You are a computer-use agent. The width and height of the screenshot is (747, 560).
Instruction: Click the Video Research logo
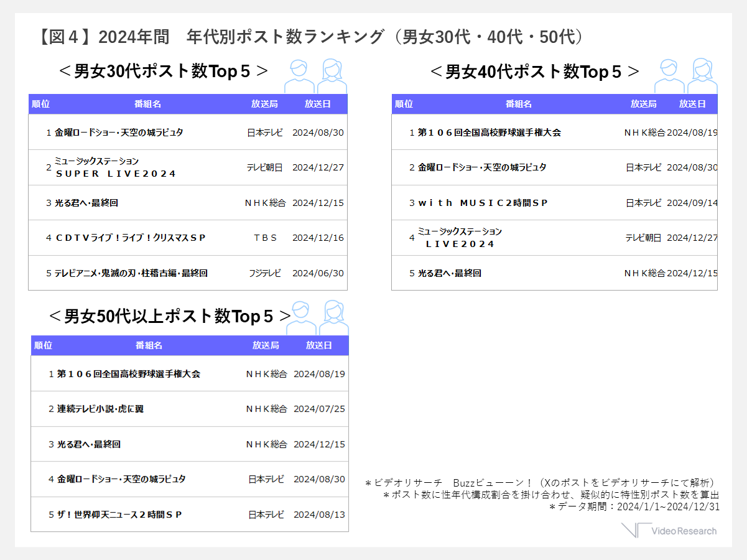tap(669, 531)
